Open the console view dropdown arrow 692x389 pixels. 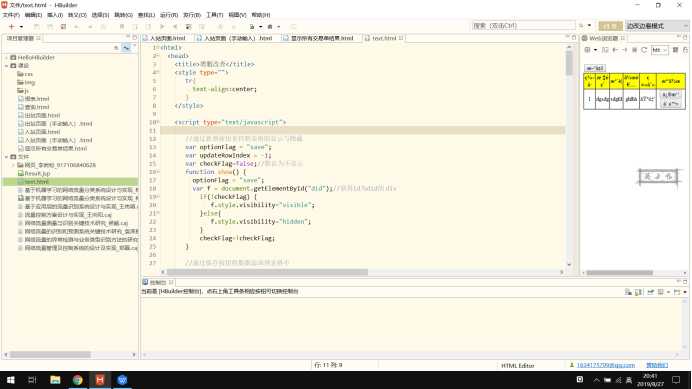[685, 292]
